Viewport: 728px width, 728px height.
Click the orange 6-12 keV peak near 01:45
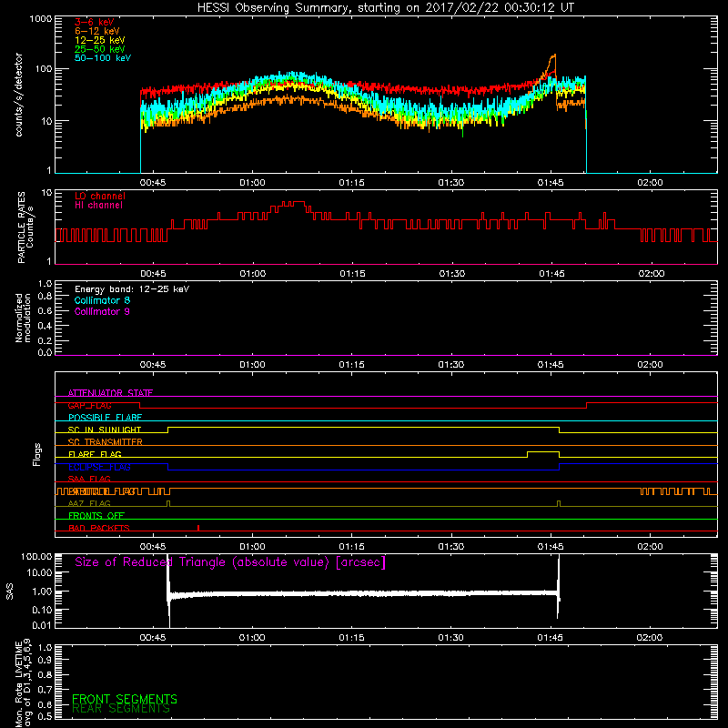tap(552, 56)
